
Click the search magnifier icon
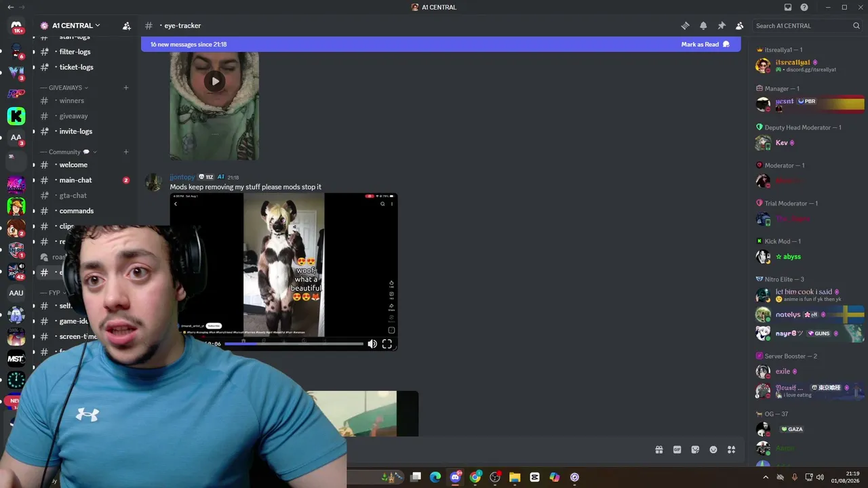(856, 26)
